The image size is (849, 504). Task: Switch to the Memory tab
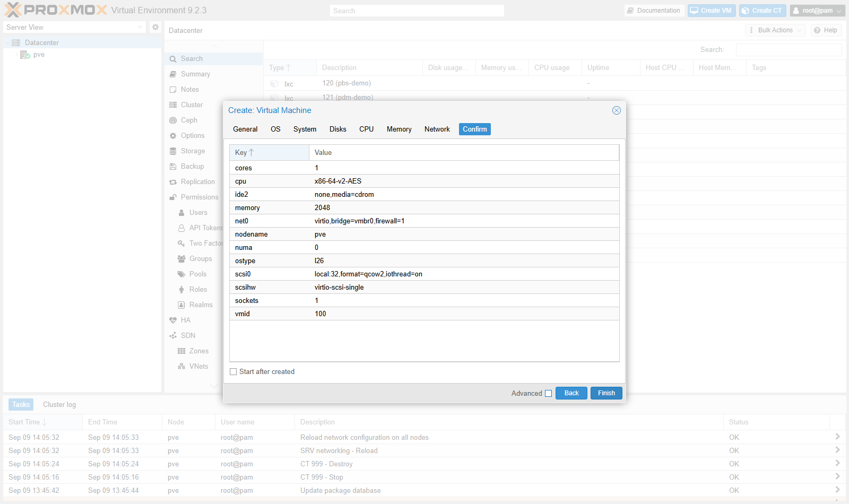click(399, 129)
